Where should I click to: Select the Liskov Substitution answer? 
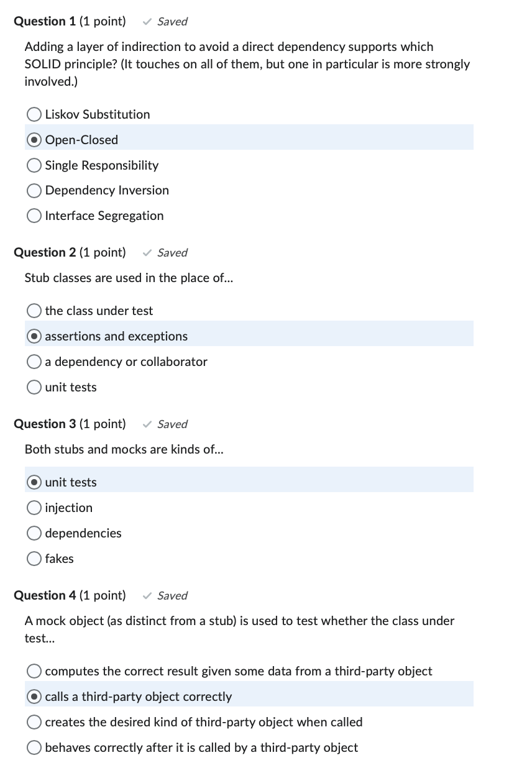point(34,114)
